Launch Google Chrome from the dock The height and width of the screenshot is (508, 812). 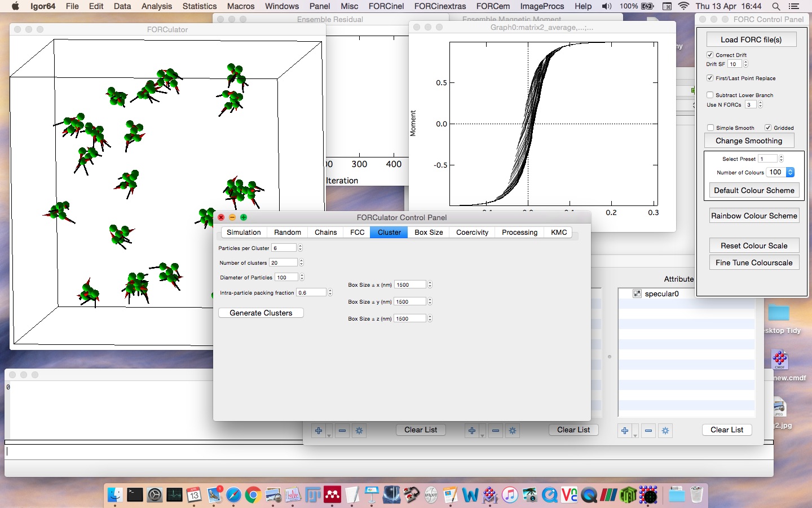253,495
